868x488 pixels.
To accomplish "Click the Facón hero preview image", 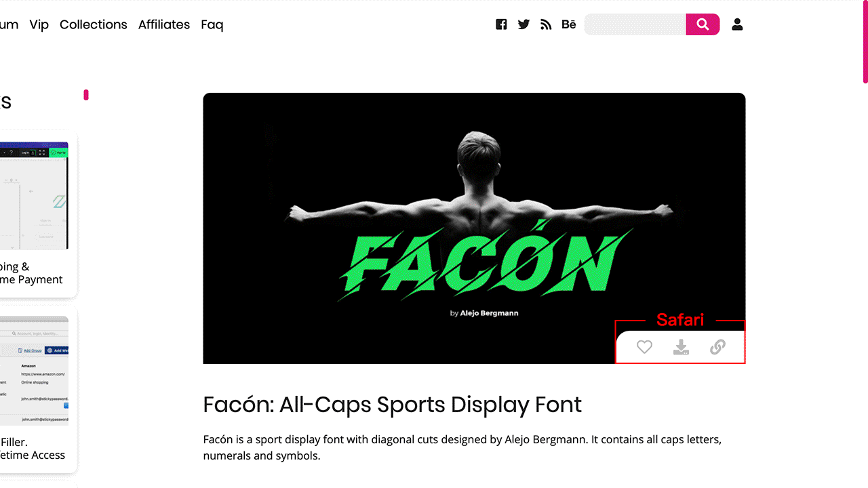I will (x=474, y=228).
